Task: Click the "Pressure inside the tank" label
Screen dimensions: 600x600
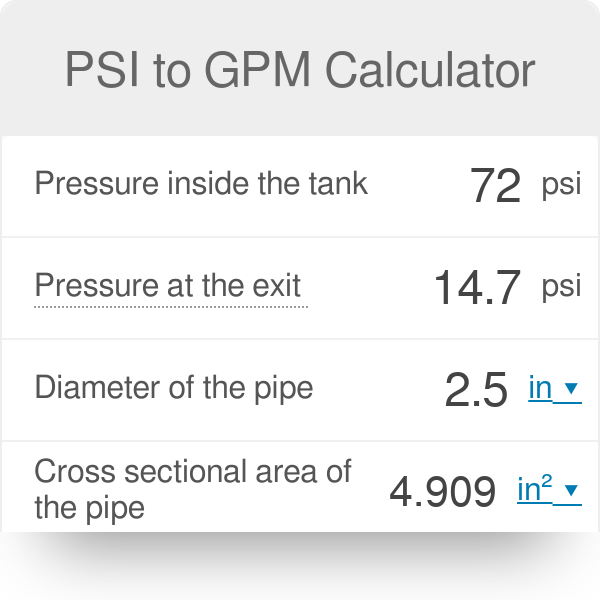Action: coord(201,184)
